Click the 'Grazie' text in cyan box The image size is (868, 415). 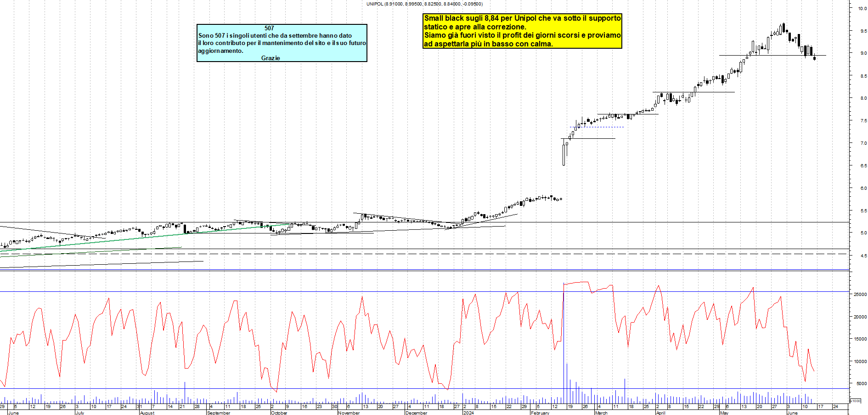point(271,58)
